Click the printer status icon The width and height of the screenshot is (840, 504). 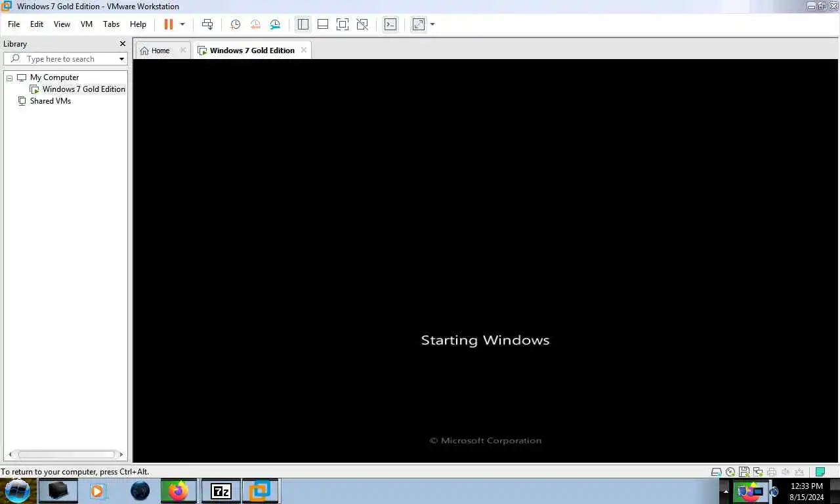(772, 472)
